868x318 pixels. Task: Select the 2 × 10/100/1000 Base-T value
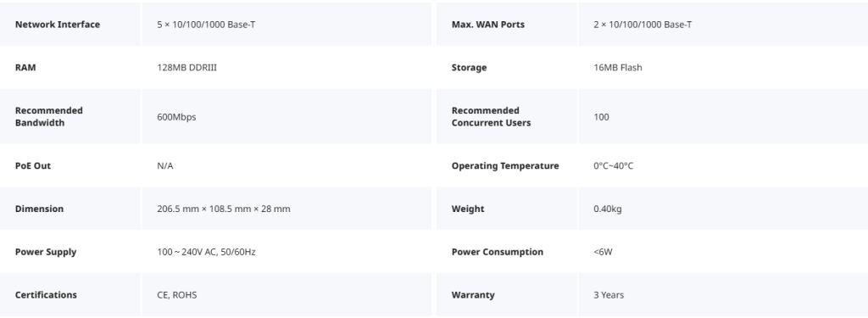pyautogui.click(x=643, y=25)
